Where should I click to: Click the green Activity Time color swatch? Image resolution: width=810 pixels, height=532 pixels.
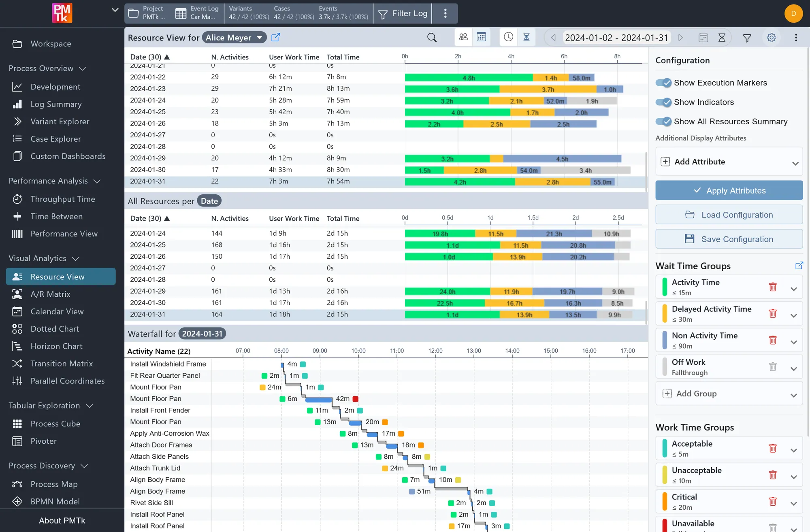coord(665,287)
